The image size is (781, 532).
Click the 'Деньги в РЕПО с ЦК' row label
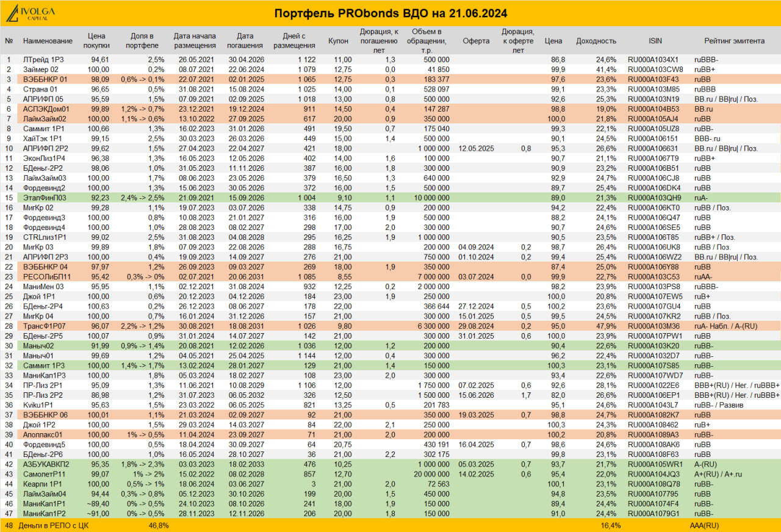click(x=54, y=525)
